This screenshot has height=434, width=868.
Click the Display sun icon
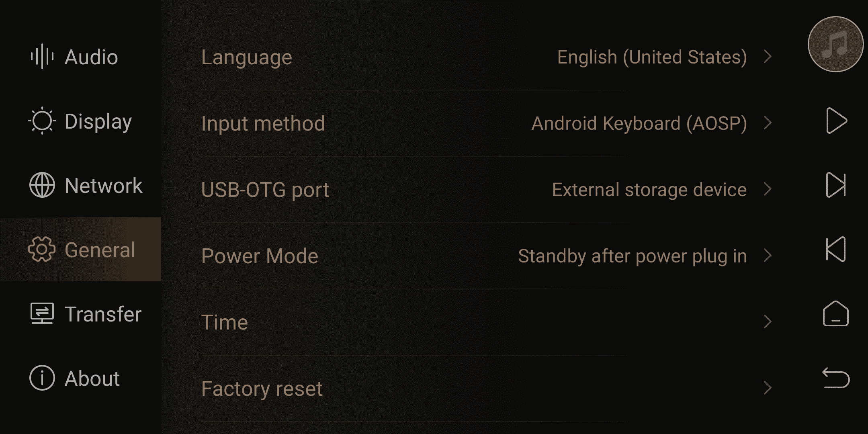click(42, 121)
